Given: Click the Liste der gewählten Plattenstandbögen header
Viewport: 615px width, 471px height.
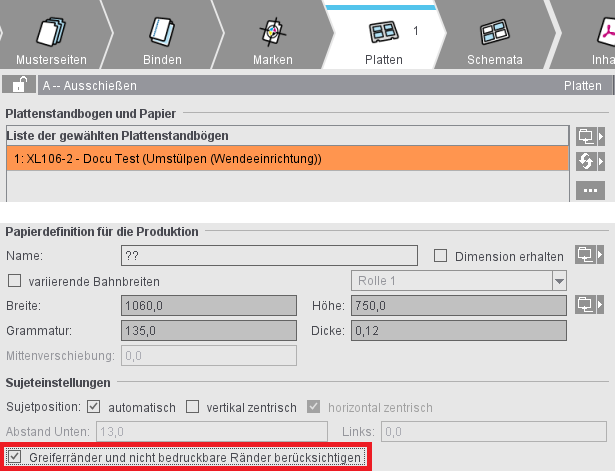Looking at the screenshot, I should [287, 136].
